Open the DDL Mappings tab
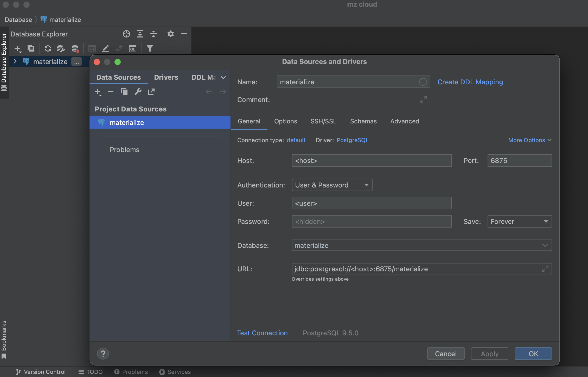 pyautogui.click(x=204, y=77)
